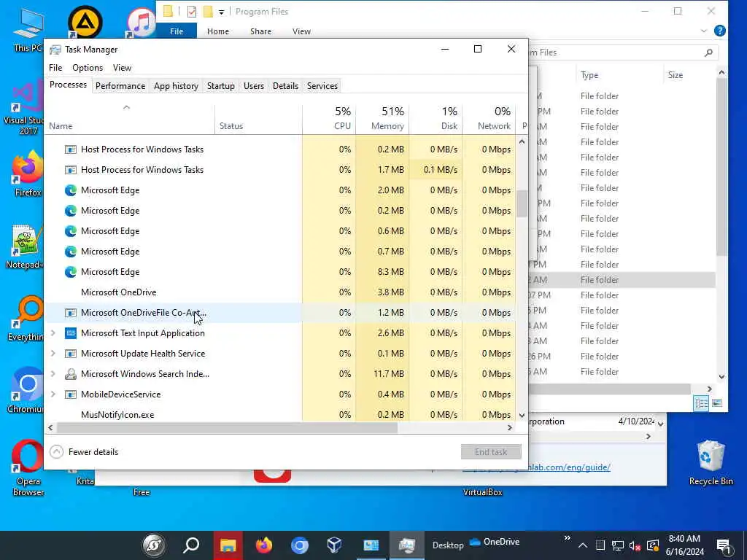Click Explorer's vertical scrollbar thumb
Image resolution: width=747 pixels, height=560 pixels.
click(x=721, y=167)
